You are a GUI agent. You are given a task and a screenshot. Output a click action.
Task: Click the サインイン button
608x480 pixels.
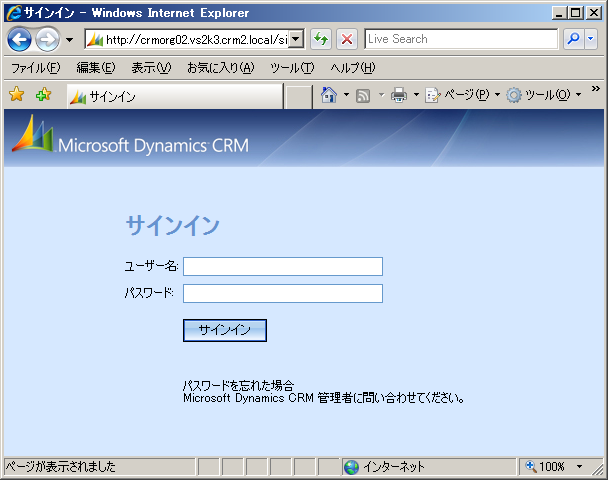click(225, 330)
